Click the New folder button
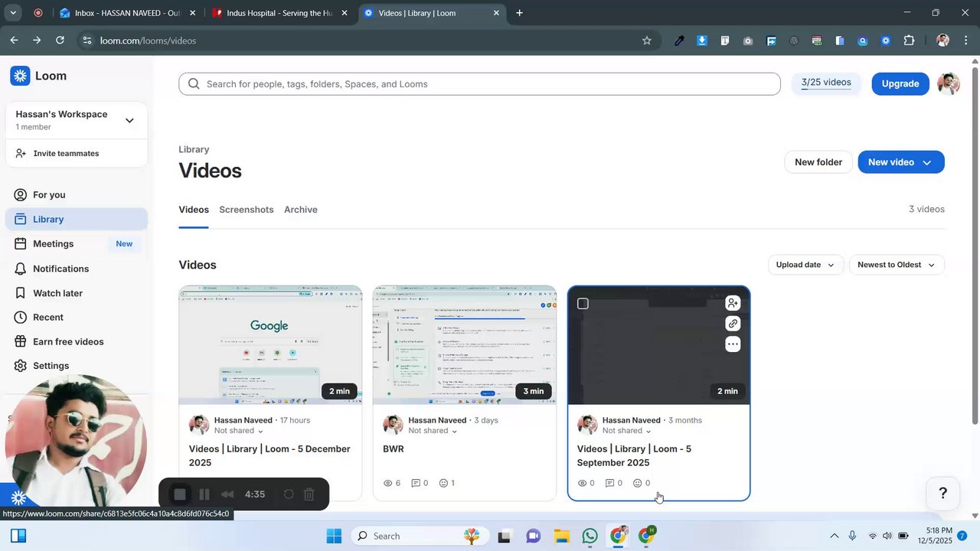The image size is (980, 551). click(x=818, y=162)
